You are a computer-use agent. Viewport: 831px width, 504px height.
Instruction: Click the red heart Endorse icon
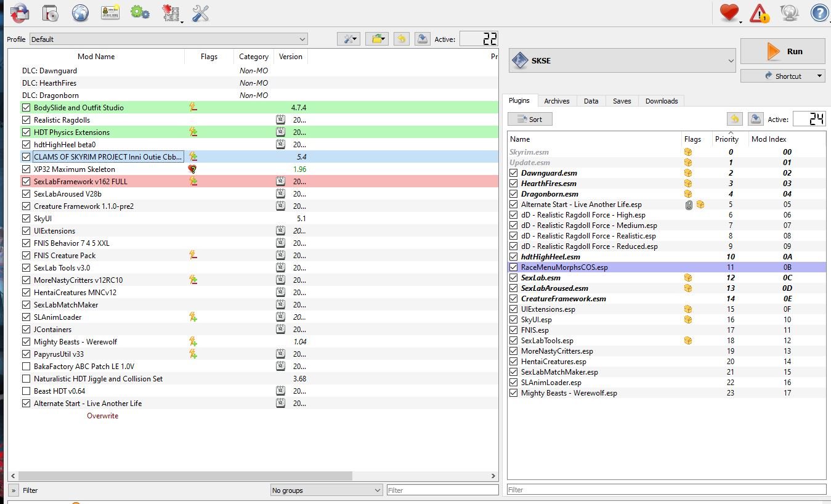pyautogui.click(x=729, y=12)
